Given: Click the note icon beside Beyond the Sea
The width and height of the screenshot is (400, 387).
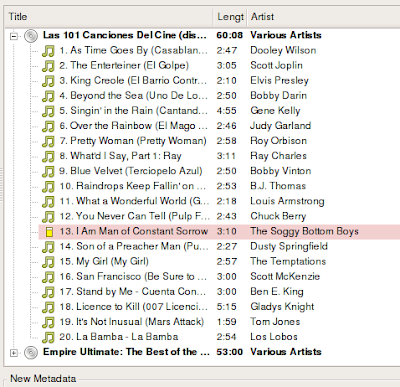Looking at the screenshot, I should coord(48,96).
